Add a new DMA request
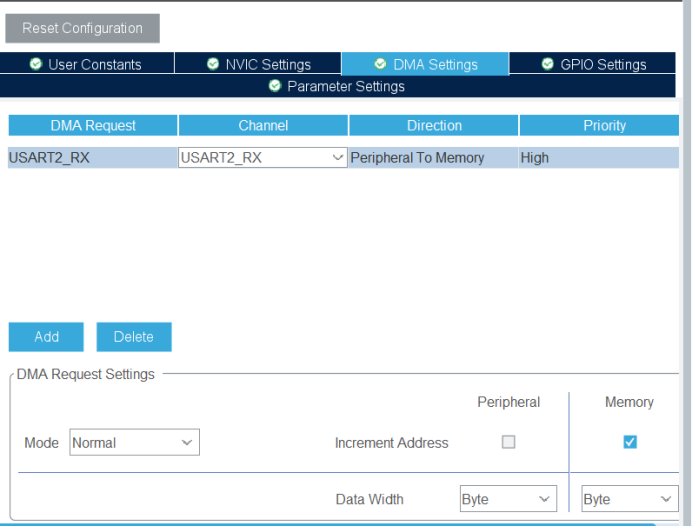 [46, 337]
